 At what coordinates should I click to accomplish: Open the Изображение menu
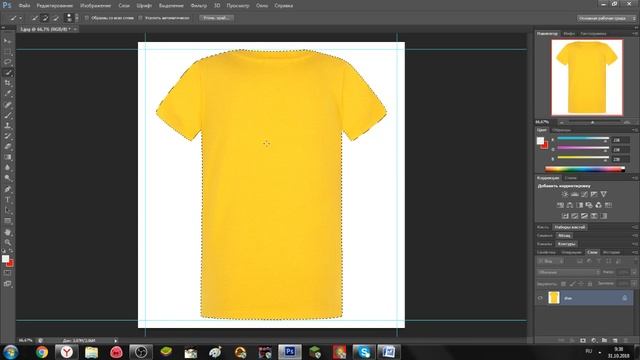pos(96,6)
